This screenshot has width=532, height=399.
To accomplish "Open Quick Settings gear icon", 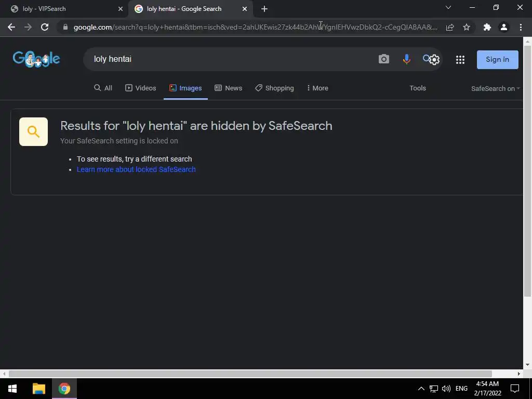I will point(434,60).
